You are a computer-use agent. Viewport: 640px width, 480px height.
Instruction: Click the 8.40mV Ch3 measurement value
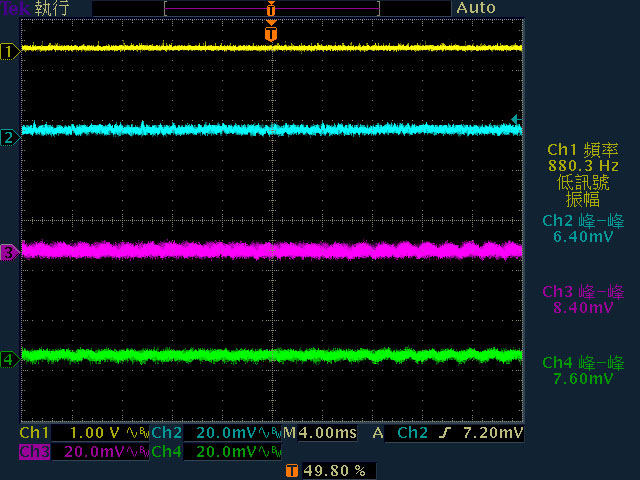[x=583, y=307]
